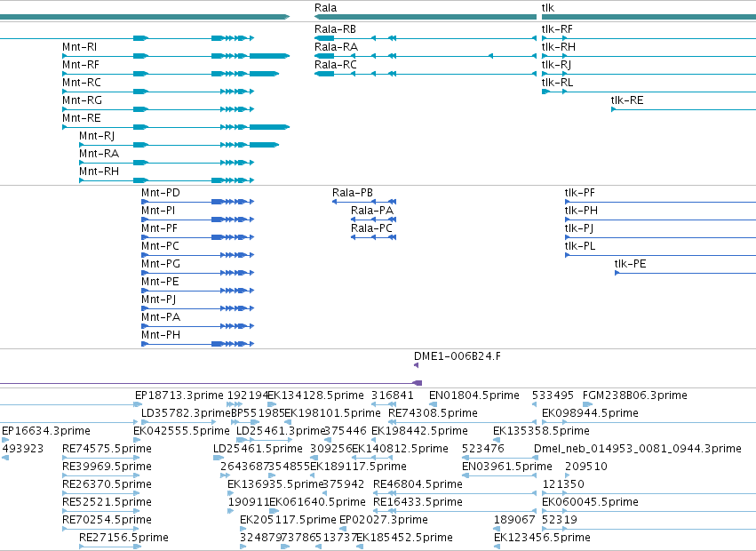Select the tlk-RF transcript label
This screenshot has height=551, width=756.
557,29
